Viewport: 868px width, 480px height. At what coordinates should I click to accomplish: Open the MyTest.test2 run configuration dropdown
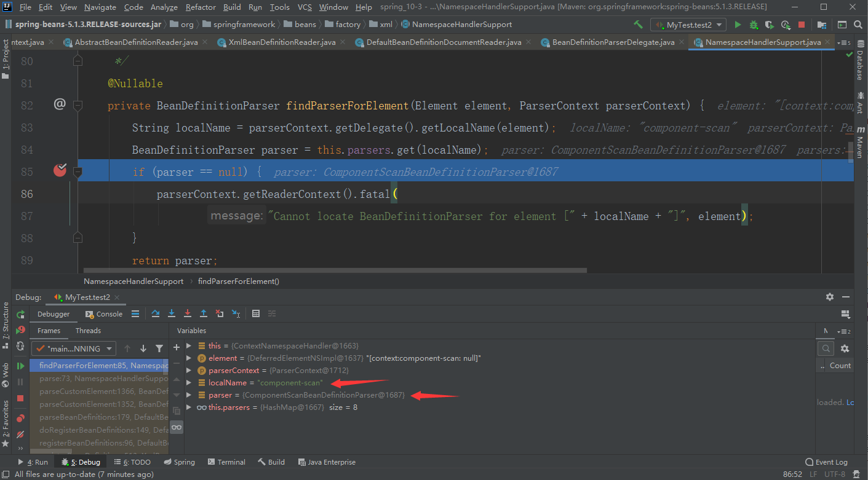(x=688, y=25)
